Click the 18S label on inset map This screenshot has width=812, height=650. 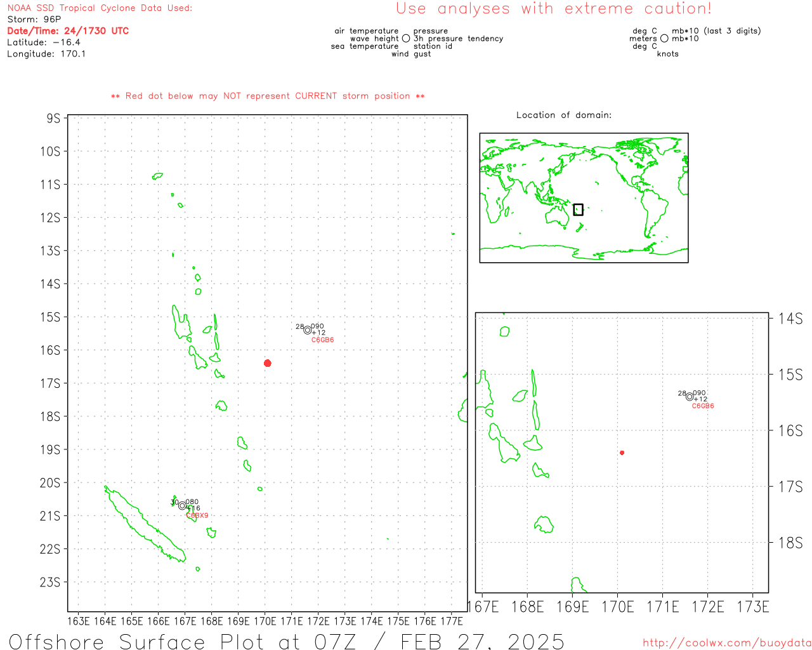click(x=790, y=543)
